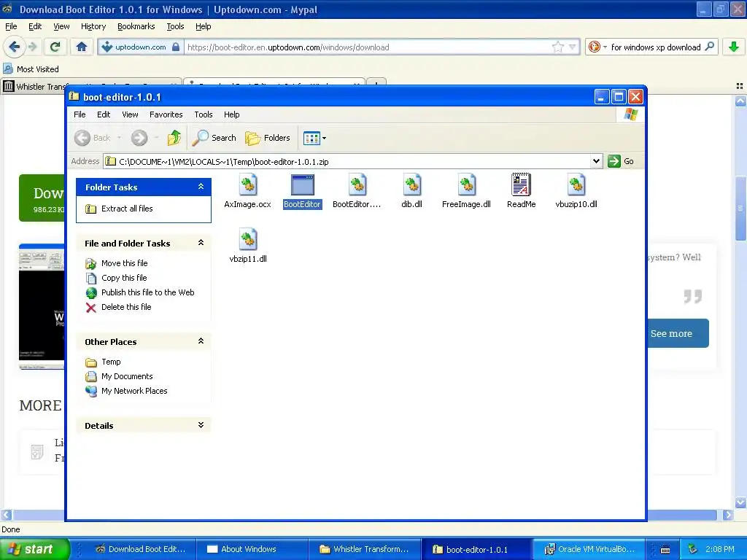
Task: Switch to Whistler Transform taskbar item
Action: coord(365,549)
